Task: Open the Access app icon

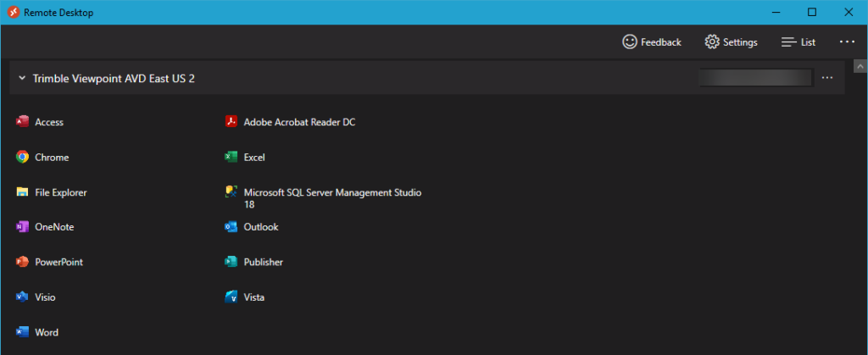Action: [x=22, y=122]
